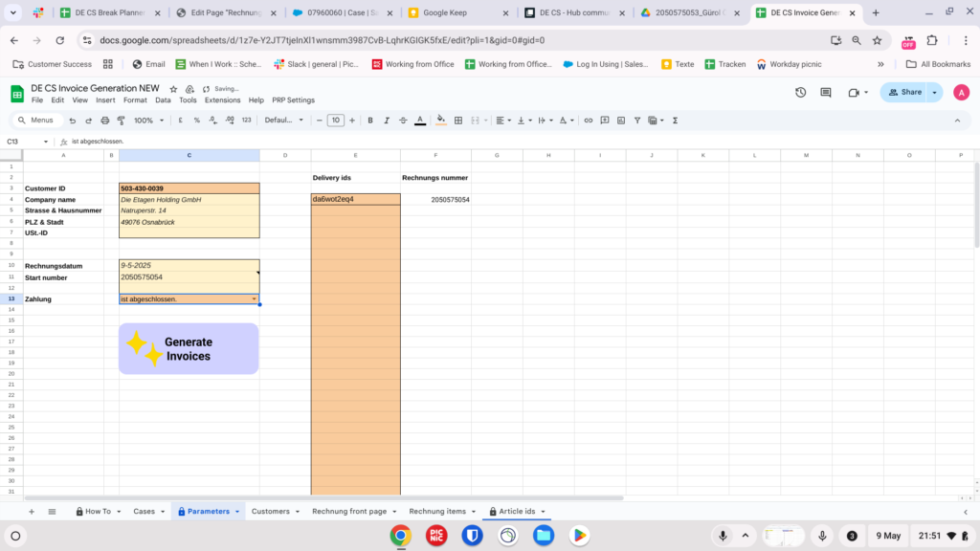The image size is (980, 551).
Task: Expand the zoom 100% dropdown
Action: (148, 121)
